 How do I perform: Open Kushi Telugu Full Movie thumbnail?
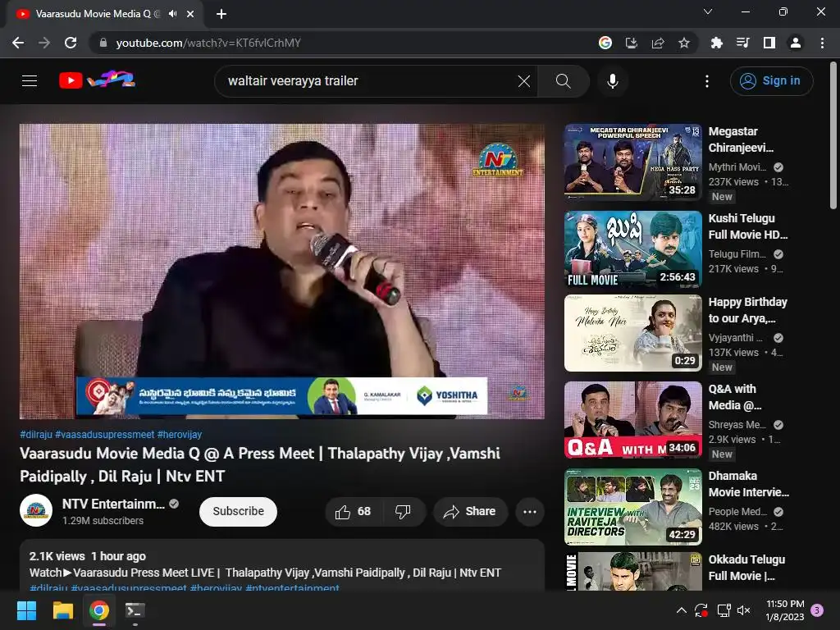click(x=632, y=249)
